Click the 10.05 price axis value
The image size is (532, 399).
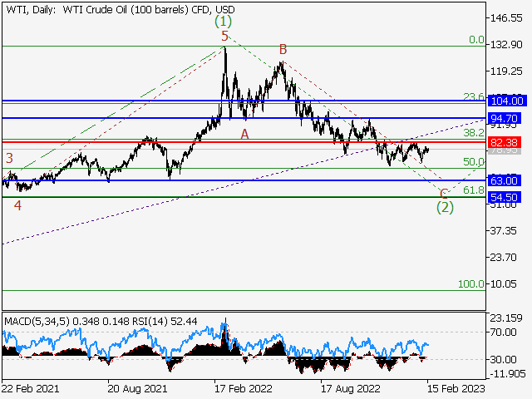click(x=503, y=284)
